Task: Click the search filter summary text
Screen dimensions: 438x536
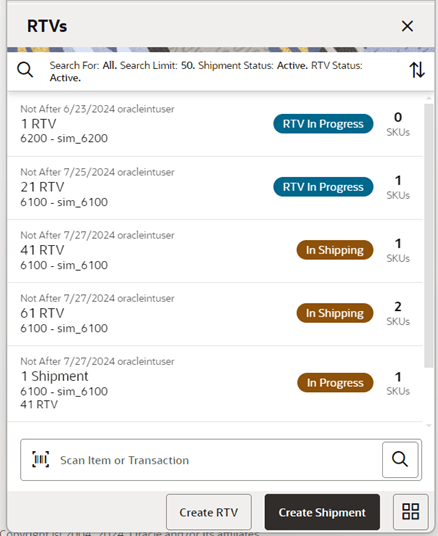Action: 206,71
